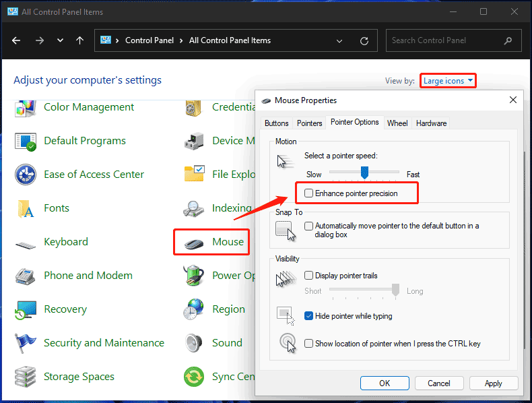Switch to the Buttons tab

pos(277,123)
